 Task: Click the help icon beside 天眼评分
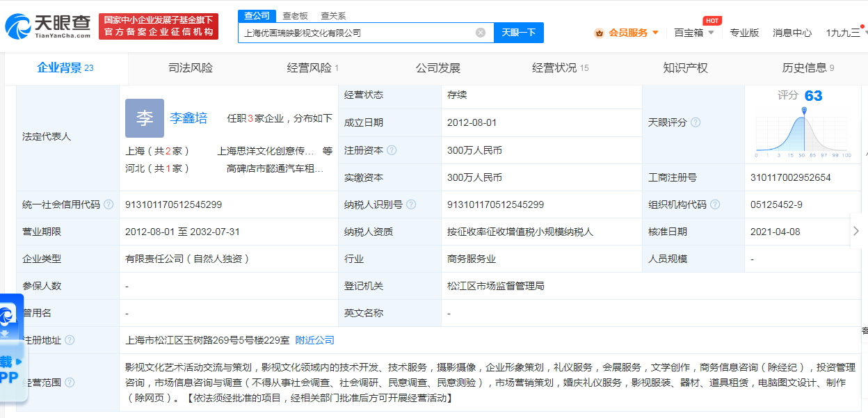[695, 122]
